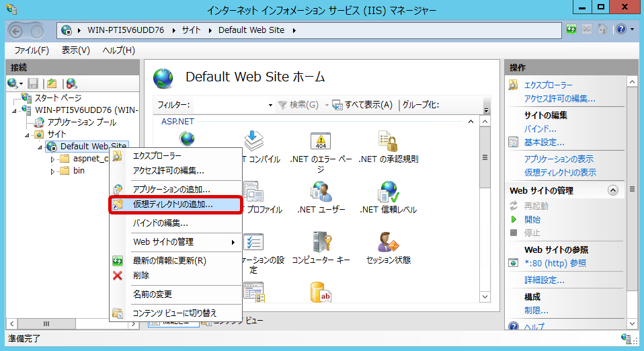The height and width of the screenshot is (351, 644).
Task: Choose 名前の変更 in the context menu
Action: [x=175, y=295]
